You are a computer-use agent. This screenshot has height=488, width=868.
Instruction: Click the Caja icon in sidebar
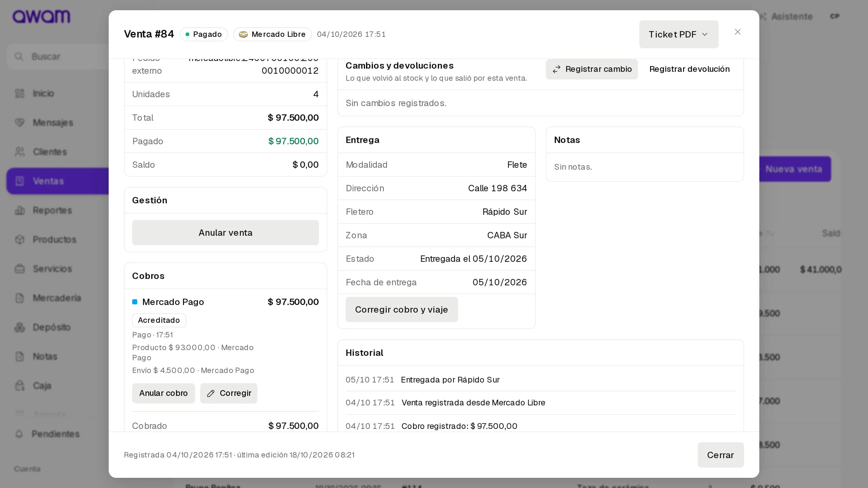click(x=20, y=386)
